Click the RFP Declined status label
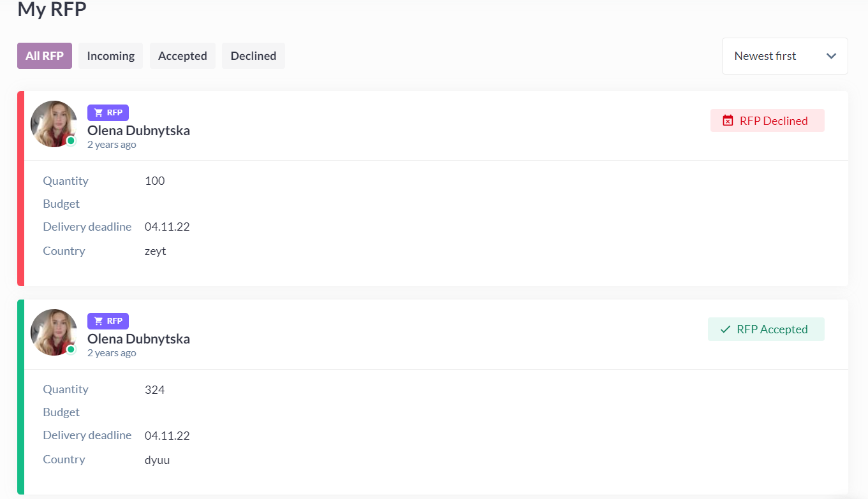 pyautogui.click(x=774, y=120)
